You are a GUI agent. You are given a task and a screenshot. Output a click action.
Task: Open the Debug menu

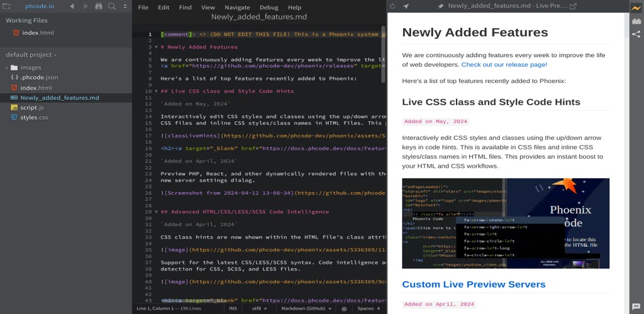tap(269, 8)
